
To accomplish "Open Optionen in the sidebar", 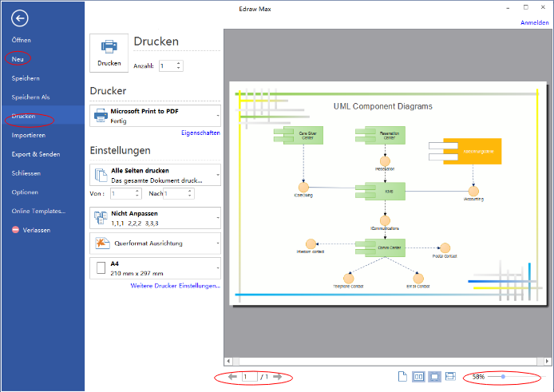I will click(25, 192).
